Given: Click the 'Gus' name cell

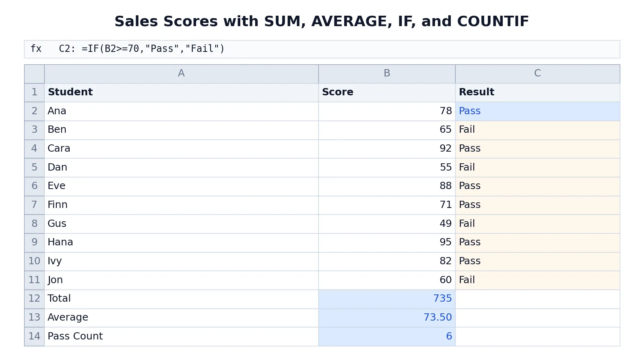Looking at the screenshot, I should coord(182,224).
